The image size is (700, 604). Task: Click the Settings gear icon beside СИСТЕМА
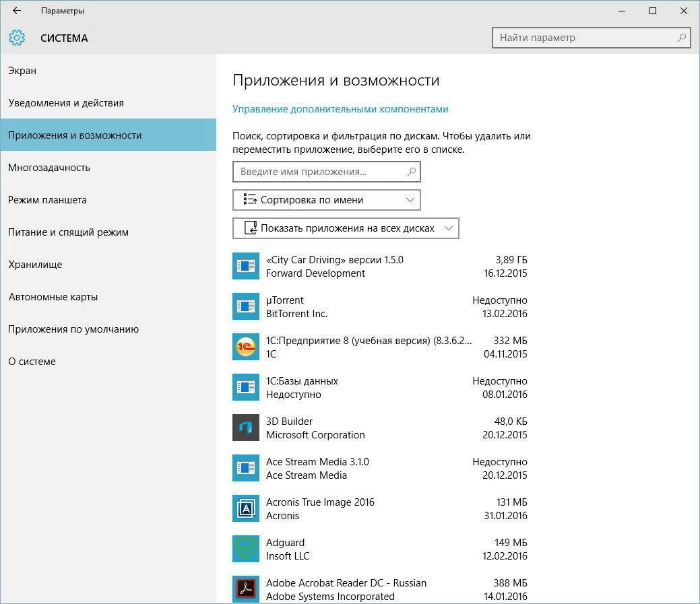(x=17, y=38)
